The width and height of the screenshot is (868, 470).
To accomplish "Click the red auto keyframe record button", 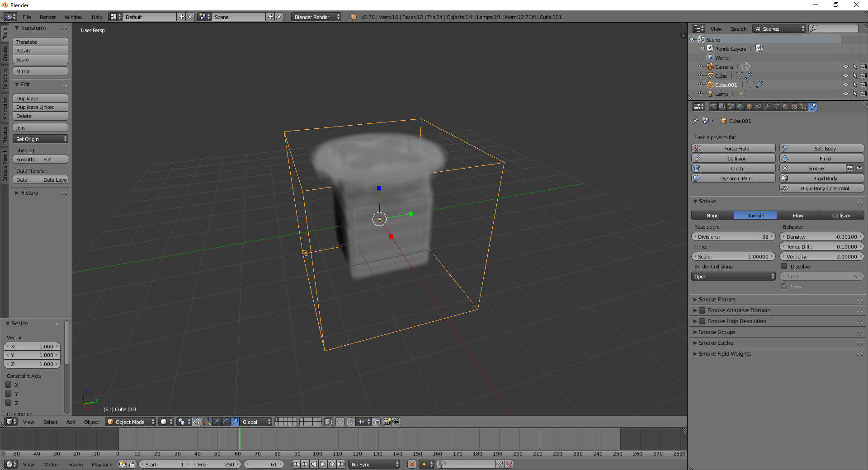I will tap(411, 464).
